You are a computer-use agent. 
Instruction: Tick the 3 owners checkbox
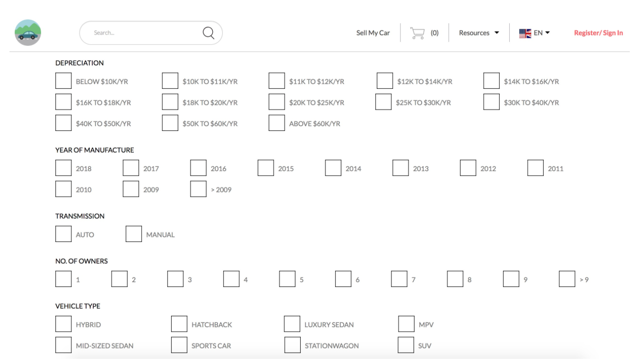click(175, 279)
